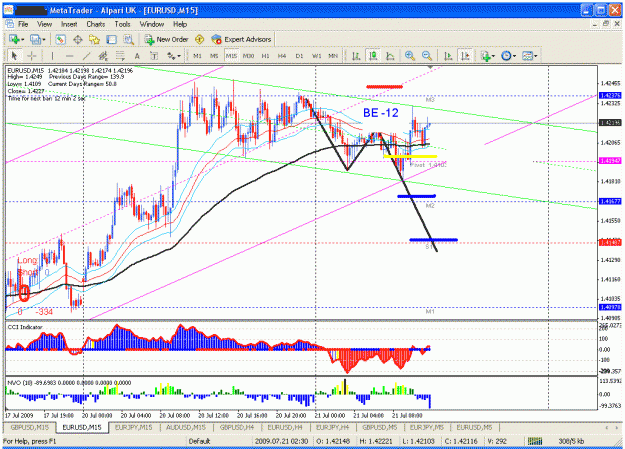
Task: Toggle the Auto Scroll icon
Action: pos(448,56)
